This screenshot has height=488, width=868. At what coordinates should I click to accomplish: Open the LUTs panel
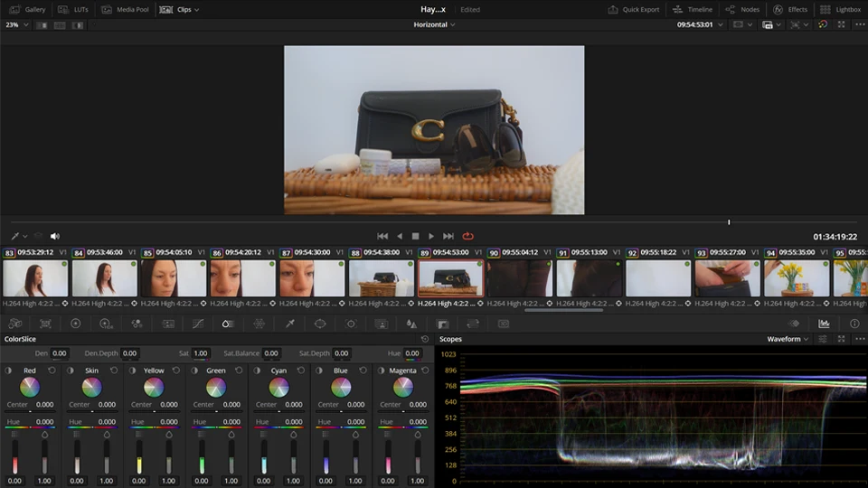(73, 9)
